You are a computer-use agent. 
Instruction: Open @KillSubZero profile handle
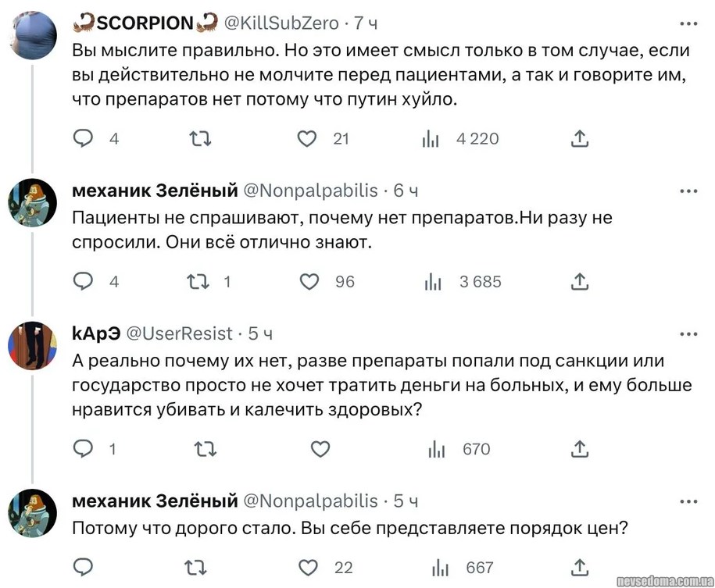[281, 23]
